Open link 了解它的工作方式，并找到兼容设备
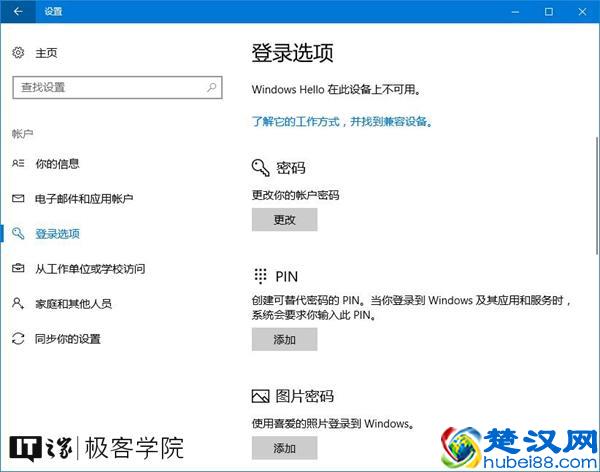This screenshot has width=600, height=472. [x=342, y=122]
